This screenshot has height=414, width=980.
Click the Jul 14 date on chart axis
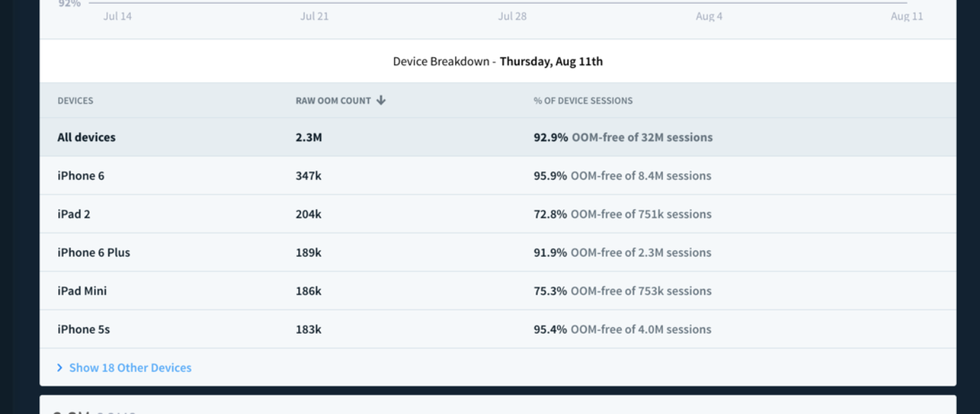tap(117, 16)
